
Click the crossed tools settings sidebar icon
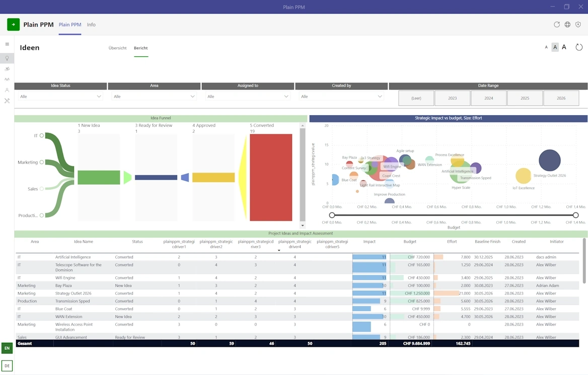7,101
